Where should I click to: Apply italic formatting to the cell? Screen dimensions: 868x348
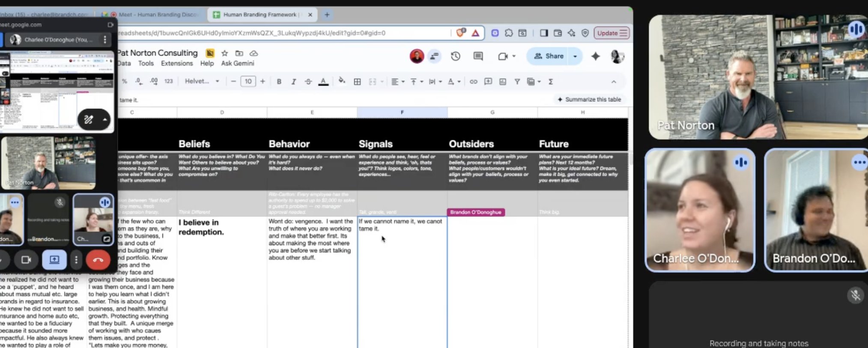pyautogui.click(x=293, y=81)
